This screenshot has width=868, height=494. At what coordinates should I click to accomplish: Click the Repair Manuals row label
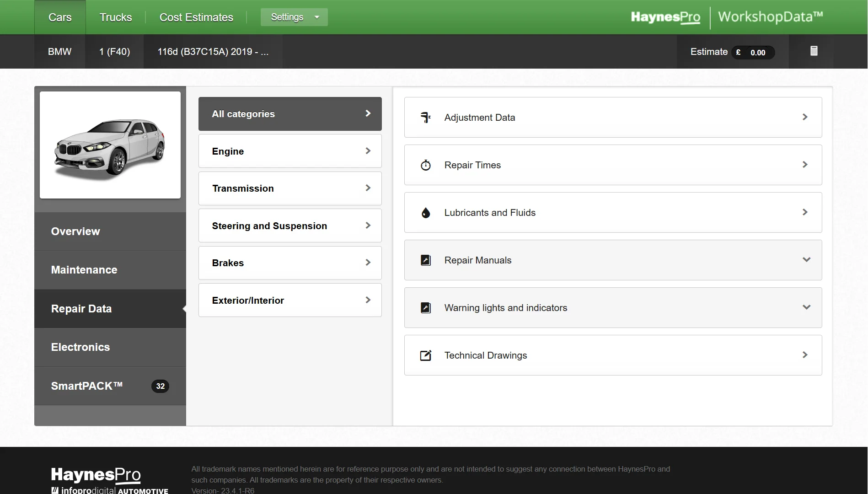[x=478, y=260]
